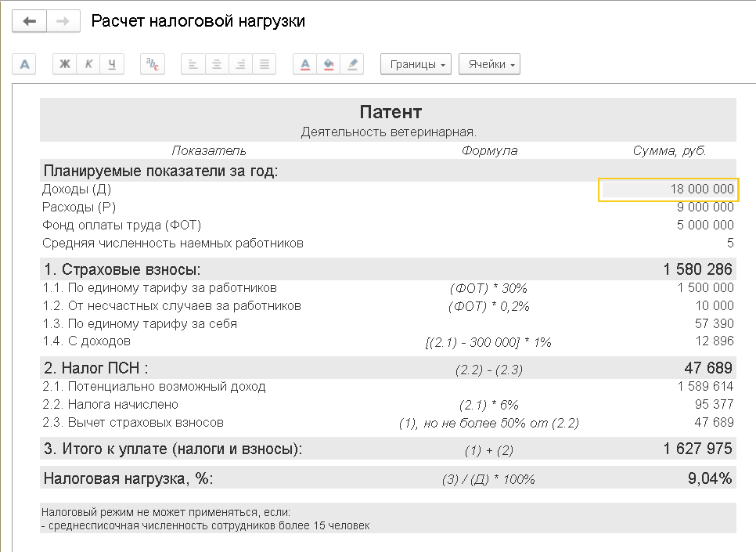
Task: Toggle underline (Ч) formatting
Action: click(112, 64)
